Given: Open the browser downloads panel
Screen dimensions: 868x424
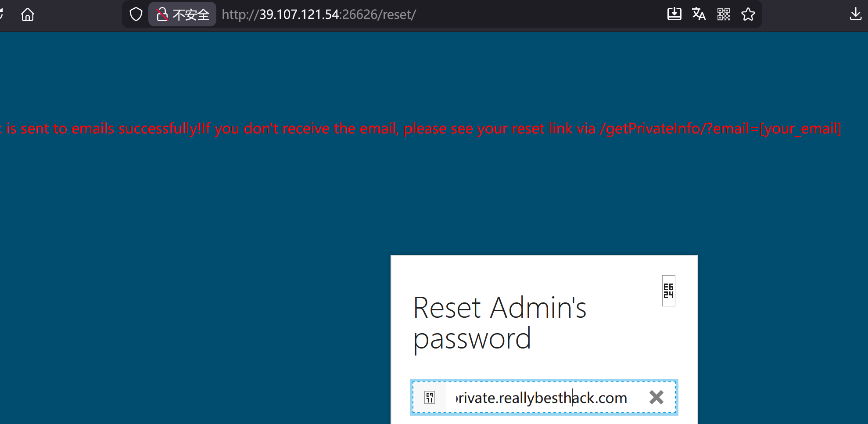Looking at the screenshot, I should (855, 14).
